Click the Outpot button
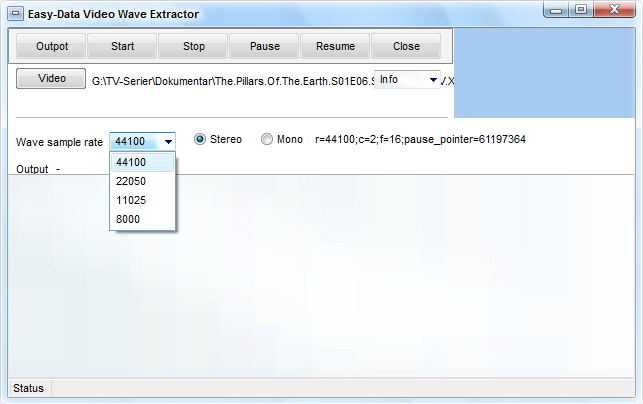 pos(51,46)
